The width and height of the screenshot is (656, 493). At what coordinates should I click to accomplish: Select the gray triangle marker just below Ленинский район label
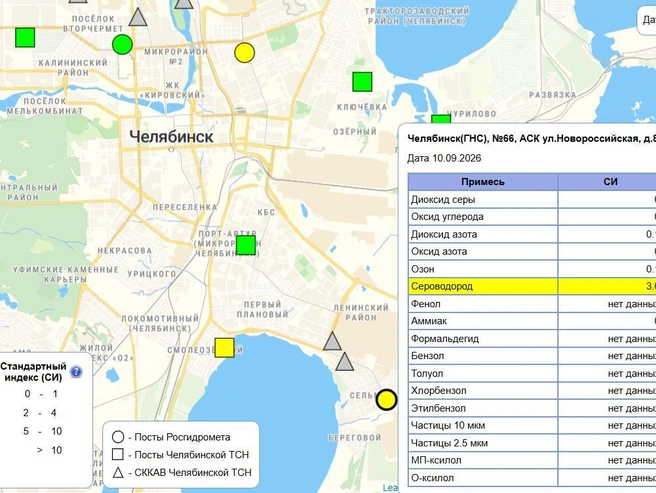coord(332,342)
